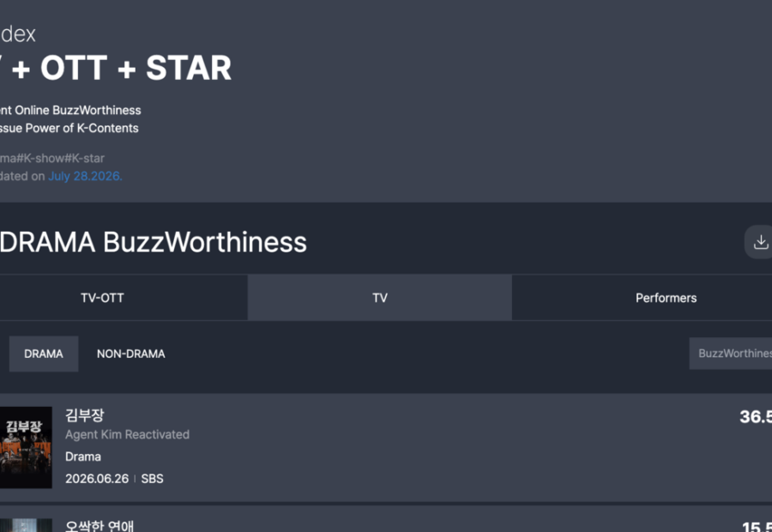Open the Performers tab
Image resolution: width=772 pixels, height=532 pixels.
666,298
